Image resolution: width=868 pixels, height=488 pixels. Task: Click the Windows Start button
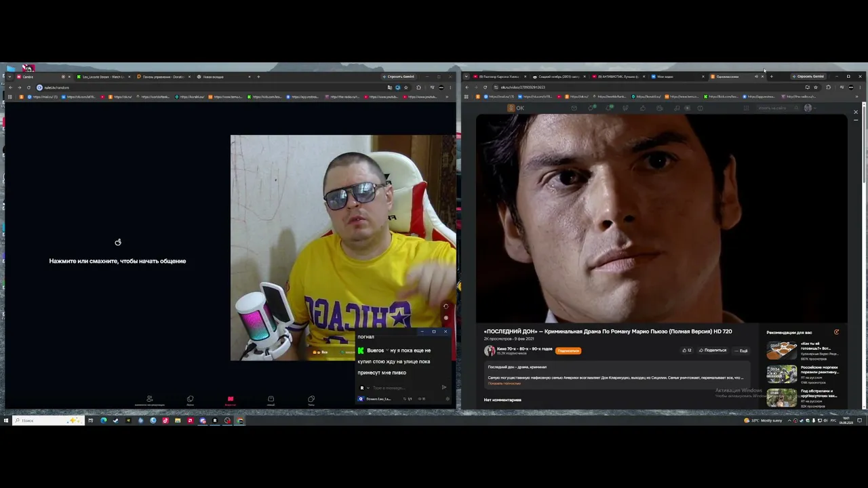[x=6, y=420]
